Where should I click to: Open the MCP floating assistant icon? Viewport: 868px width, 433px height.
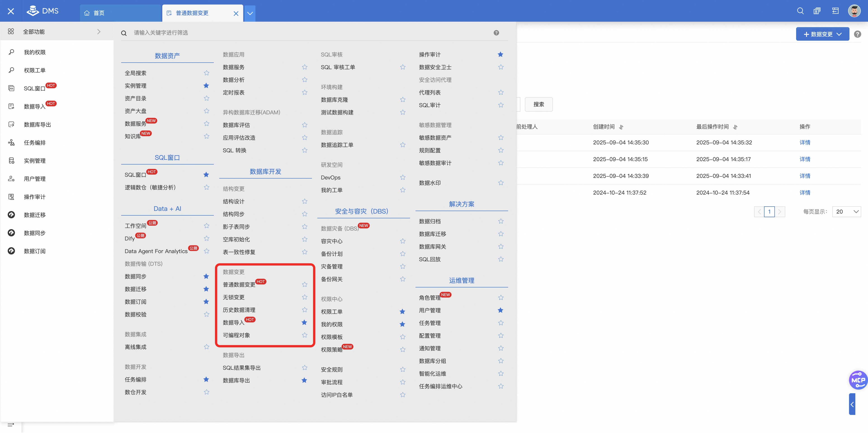click(x=858, y=380)
